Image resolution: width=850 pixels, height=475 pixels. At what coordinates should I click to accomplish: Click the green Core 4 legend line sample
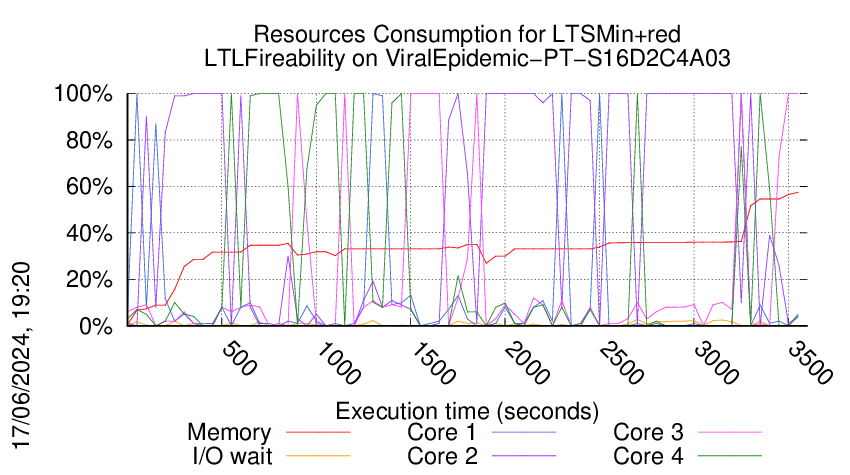tap(730, 455)
